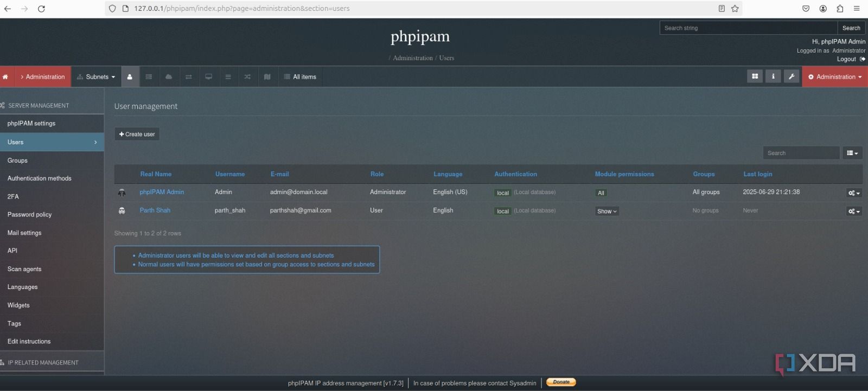Screen dimensions: 868x391
Task: Open the NAT exchange-arrows toolbar icon
Action: click(189, 77)
